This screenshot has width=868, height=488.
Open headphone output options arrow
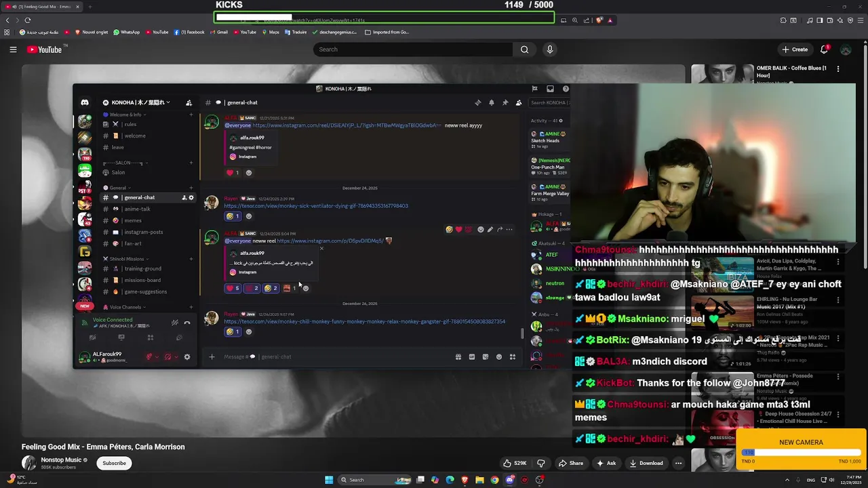click(x=176, y=357)
